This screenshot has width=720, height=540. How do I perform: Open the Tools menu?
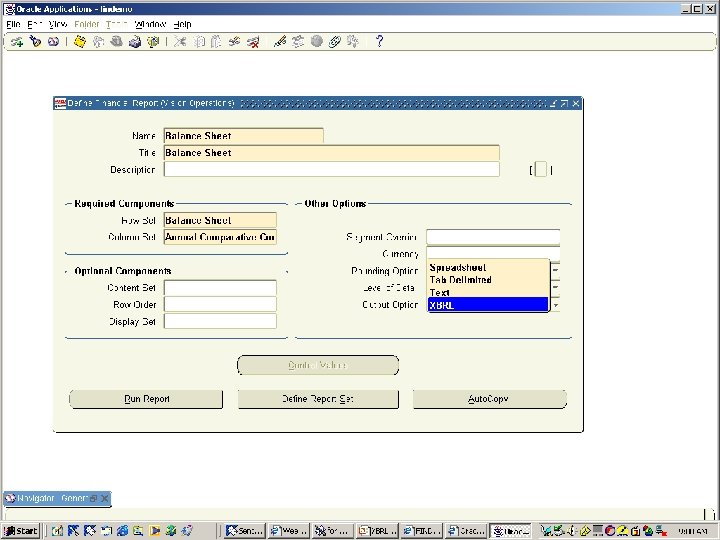click(x=116, y=24)
